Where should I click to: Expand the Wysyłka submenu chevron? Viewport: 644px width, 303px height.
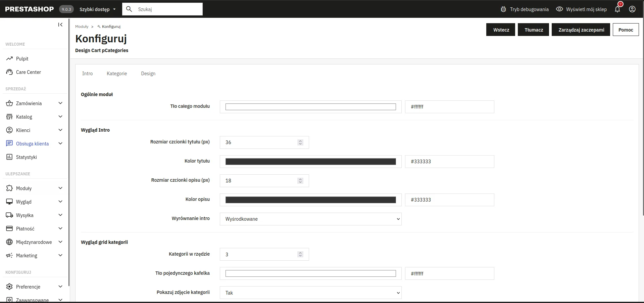(x=60, y=215)
